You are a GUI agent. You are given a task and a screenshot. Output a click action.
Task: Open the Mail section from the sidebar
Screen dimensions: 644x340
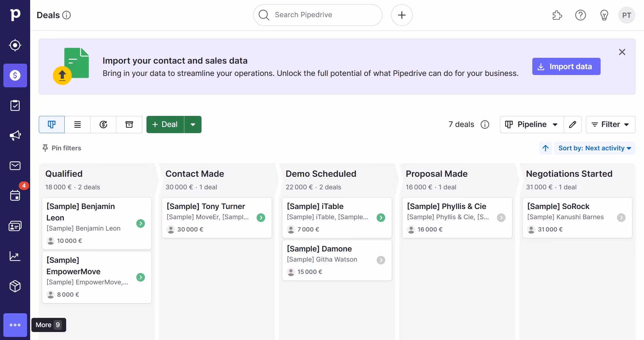click(15, 166)
